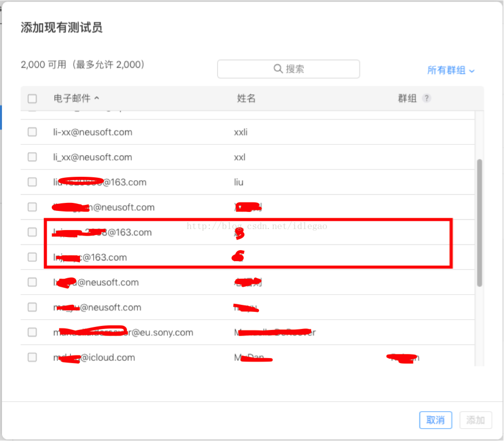Click the 姓名 column header
This screenshot has width=504, height=441.
[246, 98]
